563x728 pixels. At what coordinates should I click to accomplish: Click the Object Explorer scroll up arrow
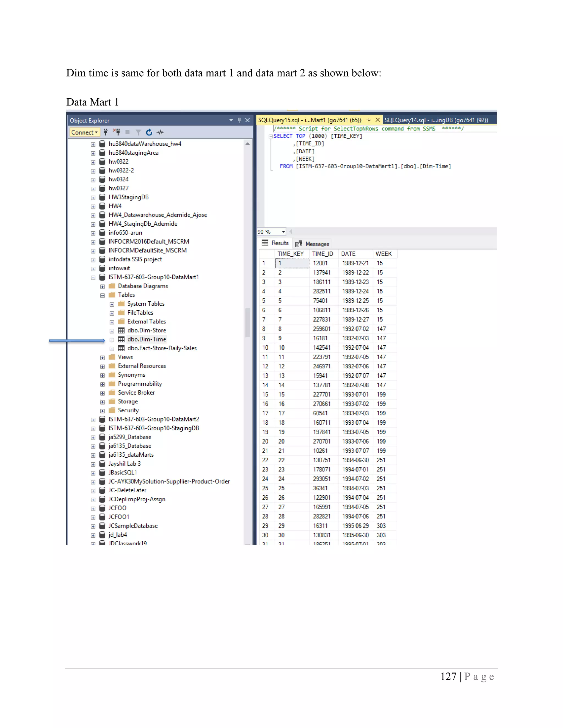pos(247,144)
